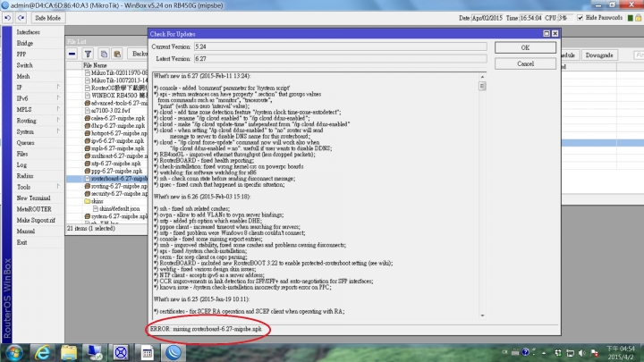Click the Latest Version field
This screenshot has width=644, height=362.
point(341,59)
